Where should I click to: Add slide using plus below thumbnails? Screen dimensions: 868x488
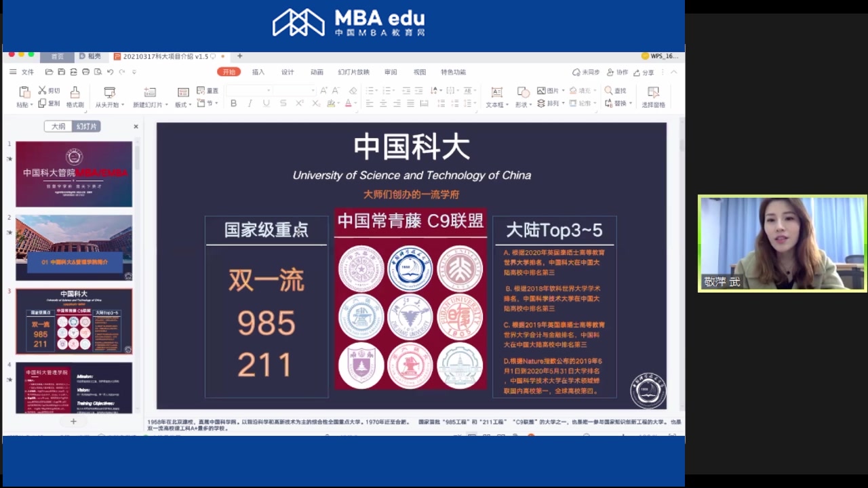point(73,421)
